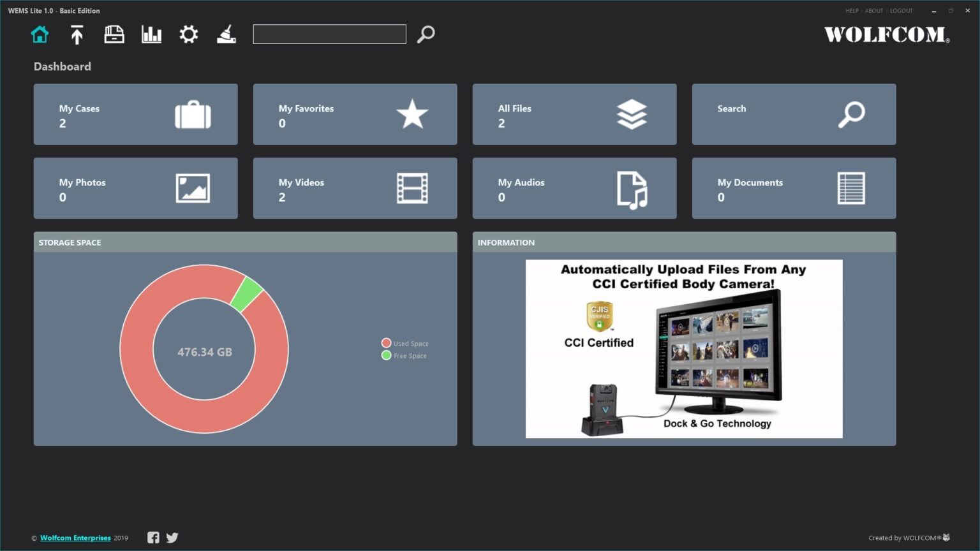Open the All Files stack icon
This screenshot has height=551, width=980.
[x=632, y=115]
